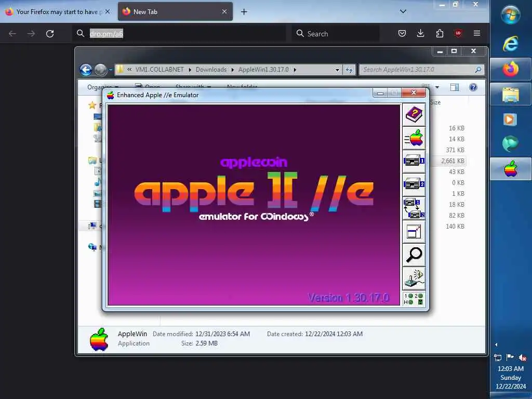Viewport: 532px width, 399px height.
Task: Refresh the Explorer folder view
Action: pos(349,70)
